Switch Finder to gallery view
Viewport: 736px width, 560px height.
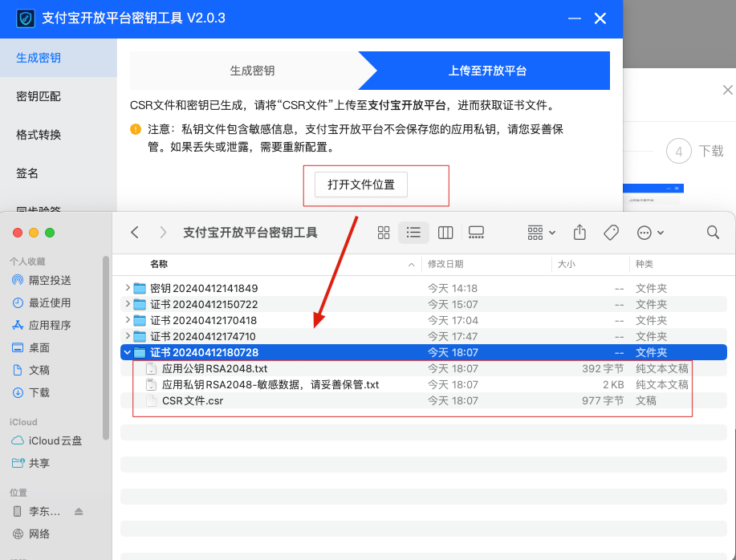point(476,233)
